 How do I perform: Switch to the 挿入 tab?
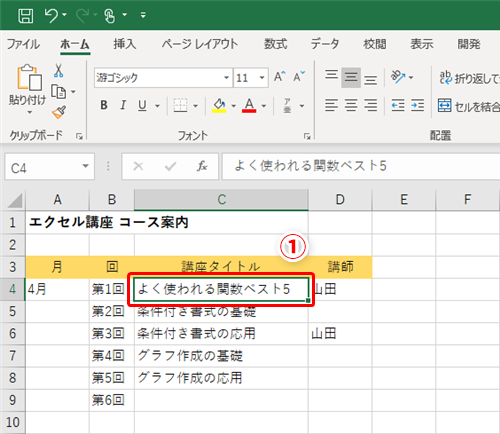tap(124, 44)
